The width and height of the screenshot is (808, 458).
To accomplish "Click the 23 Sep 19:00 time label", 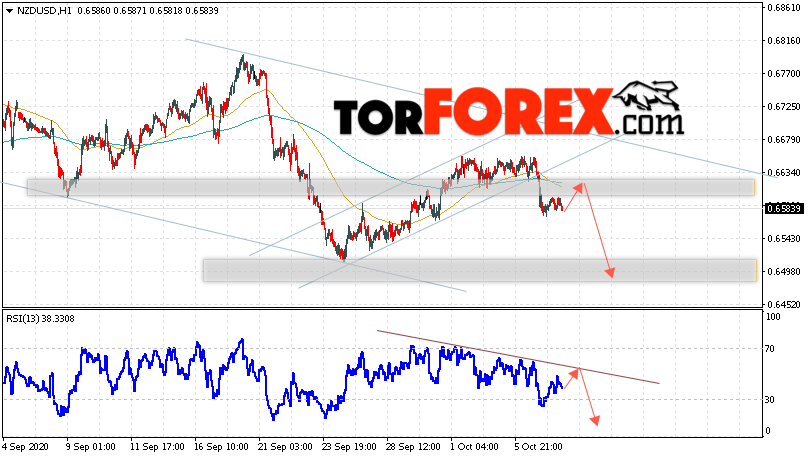I will point(349,446).
